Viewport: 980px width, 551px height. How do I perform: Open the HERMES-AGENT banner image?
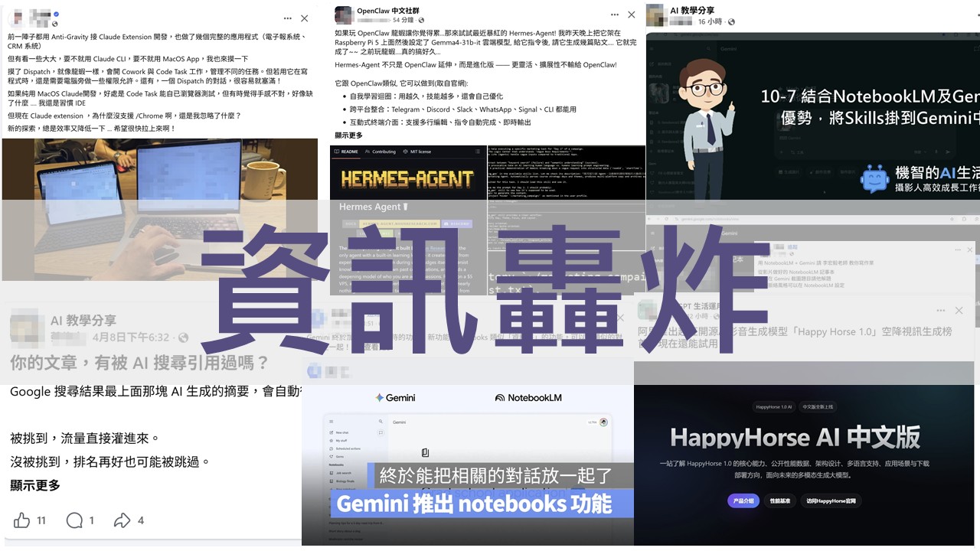click(x=408, y=179)
